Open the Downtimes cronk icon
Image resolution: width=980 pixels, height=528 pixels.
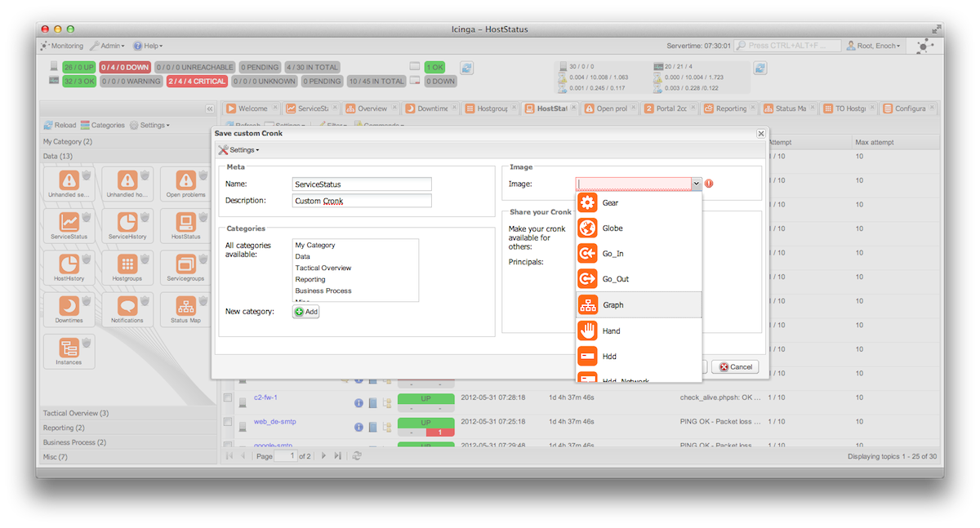[69, 308]
